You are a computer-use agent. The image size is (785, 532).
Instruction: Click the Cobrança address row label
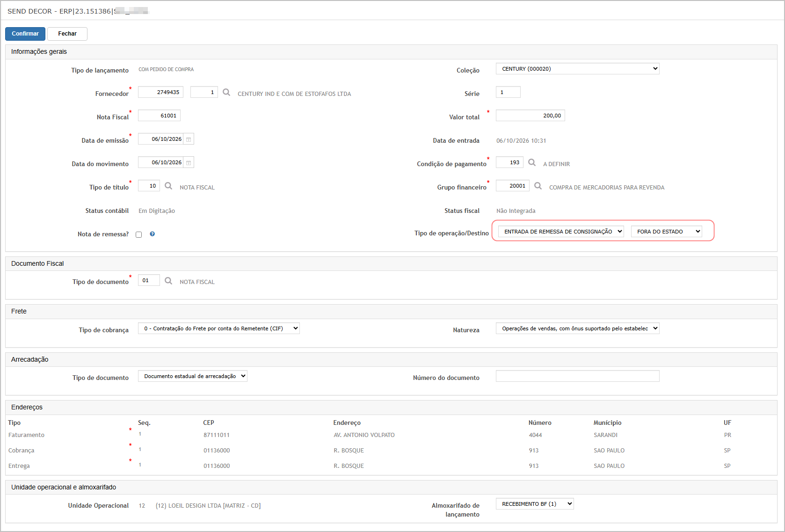(x=21, y=451)
